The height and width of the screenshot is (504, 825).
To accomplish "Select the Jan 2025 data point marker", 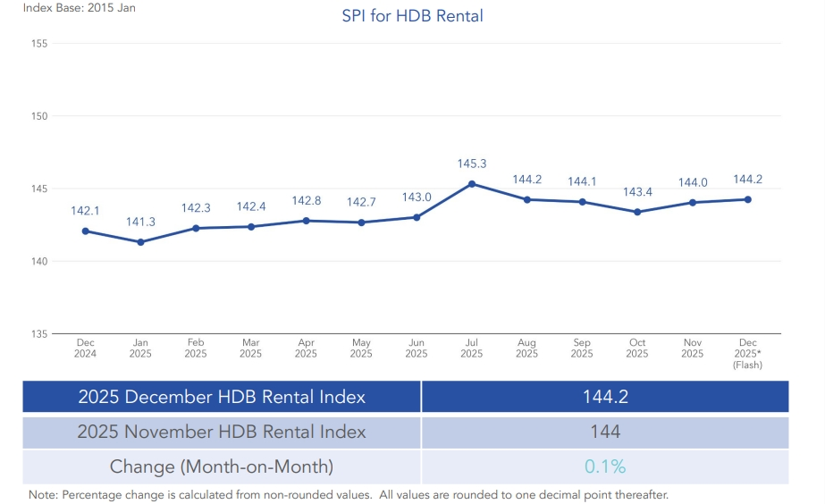I will 140,242.
